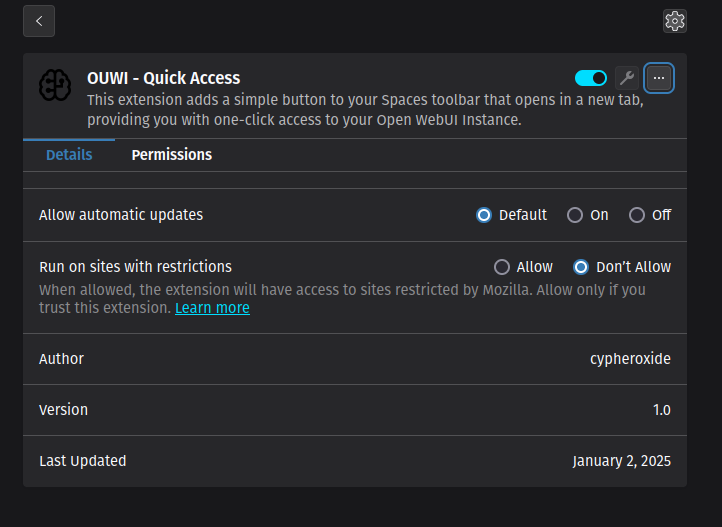Viewport: 722px width, 527px height.
Task: Set automatic updates to Off
Action: point(637,215)
